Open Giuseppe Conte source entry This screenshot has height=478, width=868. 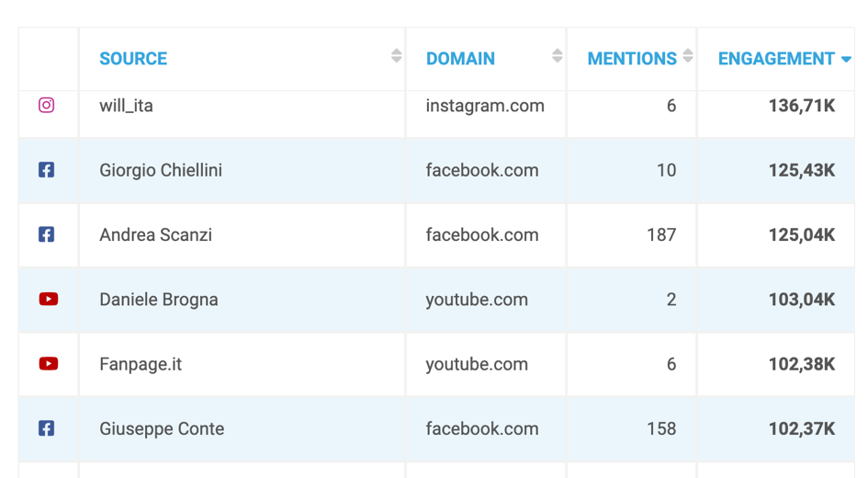pyautogui.click(x=162, y=428)
